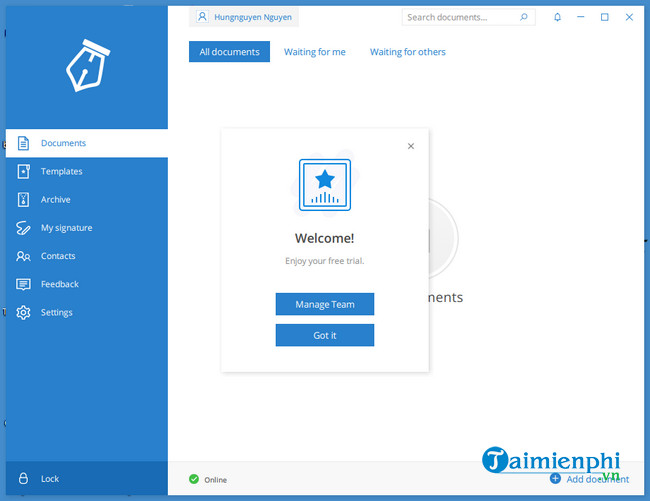650x501 pixels.
Task: Select the My signature icon
Action: (x=23, y=228)
